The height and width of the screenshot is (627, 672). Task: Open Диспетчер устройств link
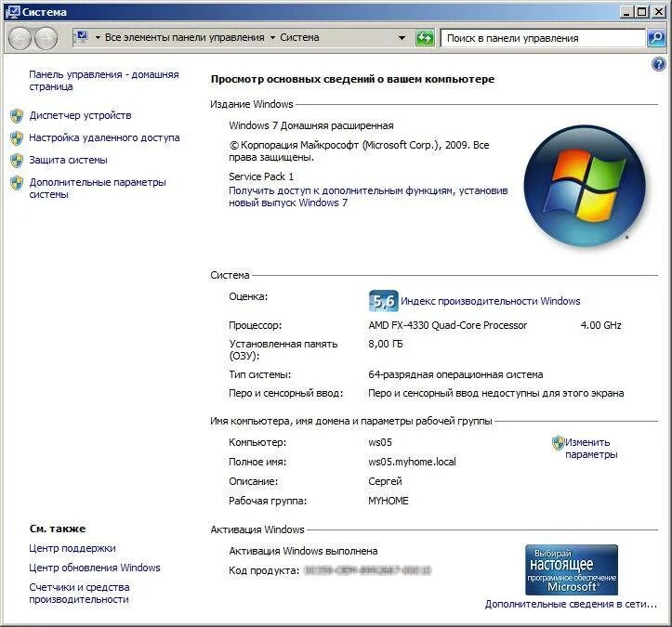80,115
